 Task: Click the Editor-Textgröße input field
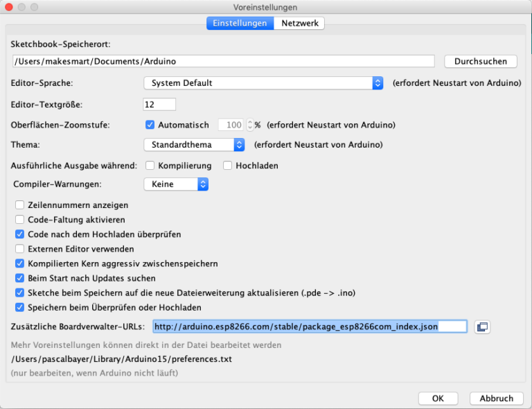159,105
